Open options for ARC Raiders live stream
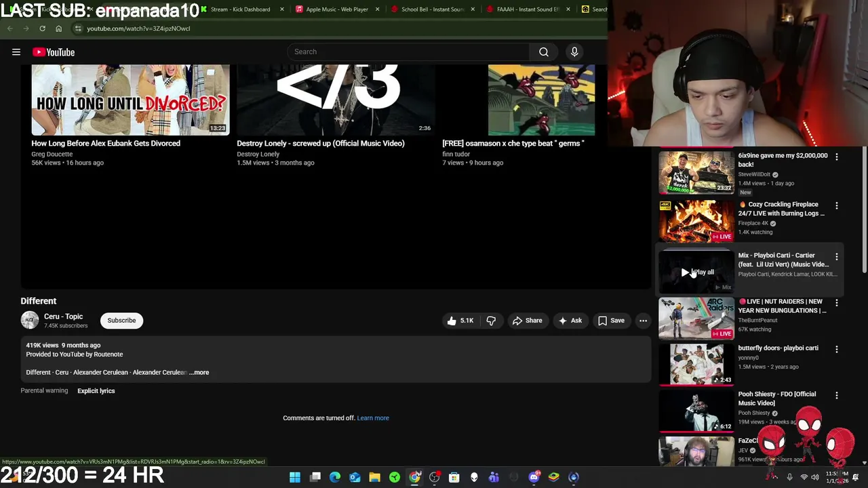The height and width of the screenshot is (488, 868). [x=836, y=303]
